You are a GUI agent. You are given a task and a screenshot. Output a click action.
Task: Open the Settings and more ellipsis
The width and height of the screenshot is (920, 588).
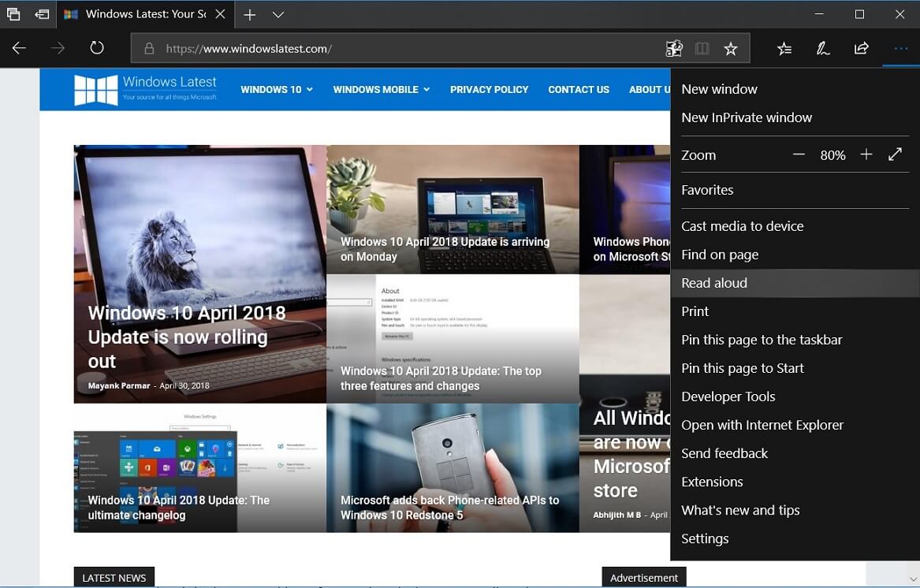[x=900, y=49]
